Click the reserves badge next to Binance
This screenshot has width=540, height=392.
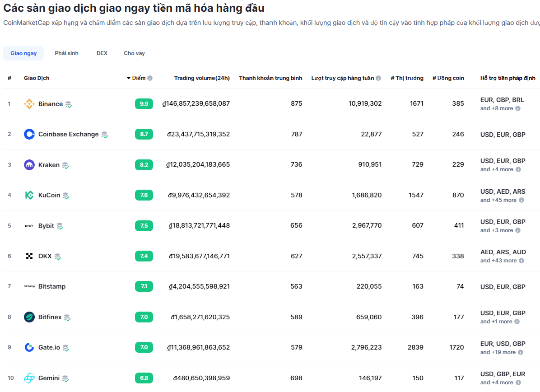[69, 104]
